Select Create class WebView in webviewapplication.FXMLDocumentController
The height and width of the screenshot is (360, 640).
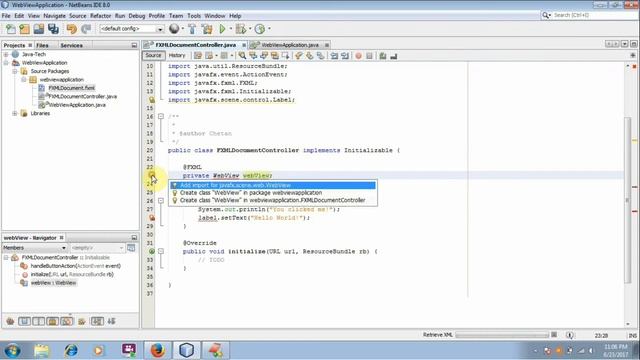[x=273, y=200]
